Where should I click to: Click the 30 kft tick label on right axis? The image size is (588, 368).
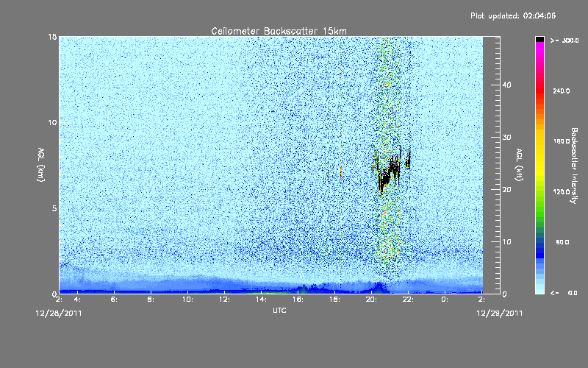click(506, 138)
